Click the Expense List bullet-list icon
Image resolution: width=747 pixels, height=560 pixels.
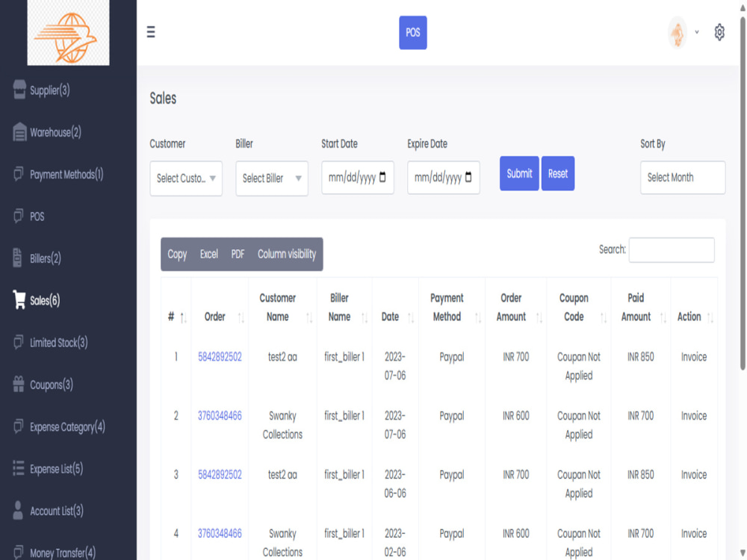coord(18,468)
